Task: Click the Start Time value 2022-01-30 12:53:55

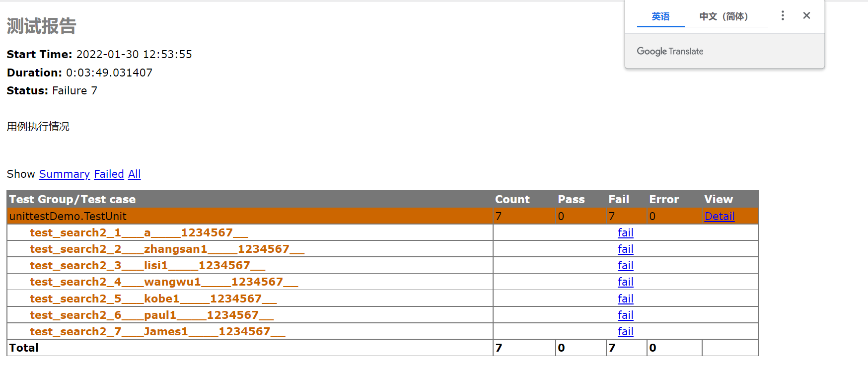Action: click(x=134, y=54)
